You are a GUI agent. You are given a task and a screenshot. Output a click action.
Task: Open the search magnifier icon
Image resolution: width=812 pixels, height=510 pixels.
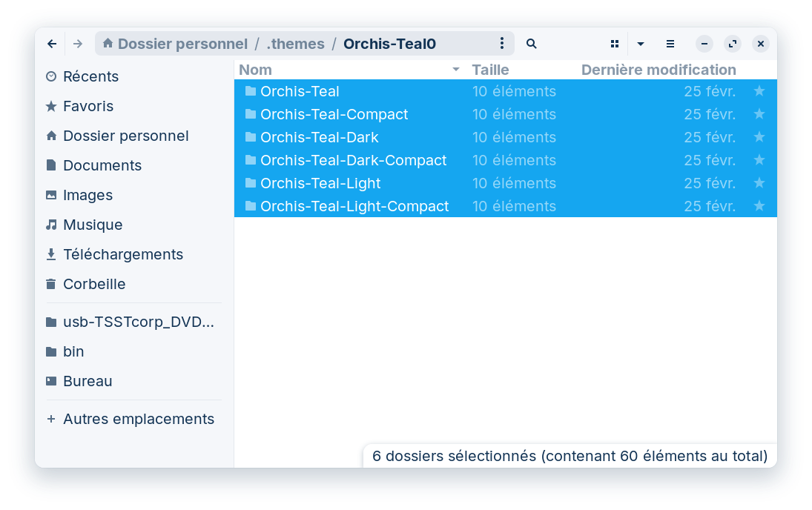pos(531,44)
